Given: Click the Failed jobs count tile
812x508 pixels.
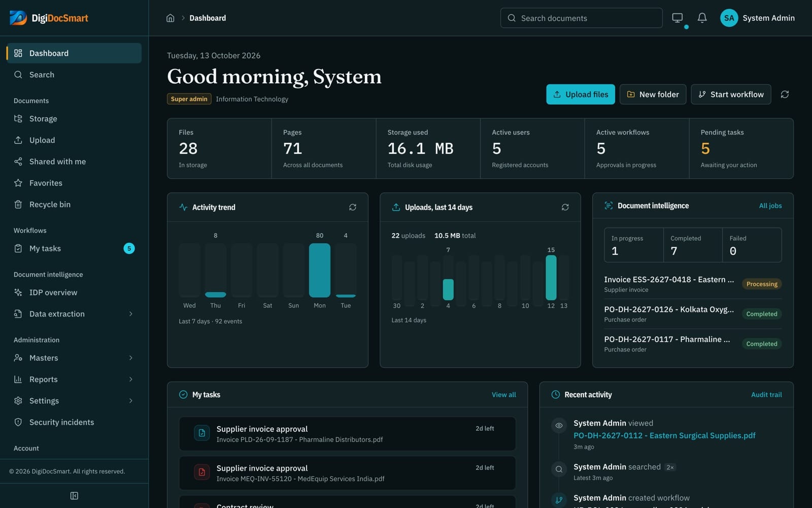Looking at the screenshot, I should (x=752, y=245).
